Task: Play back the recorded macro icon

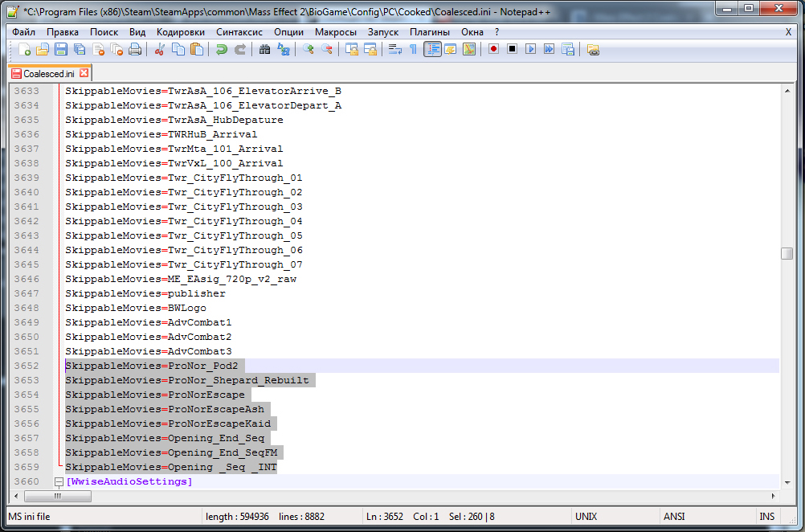Action: (x=530, y=49)
